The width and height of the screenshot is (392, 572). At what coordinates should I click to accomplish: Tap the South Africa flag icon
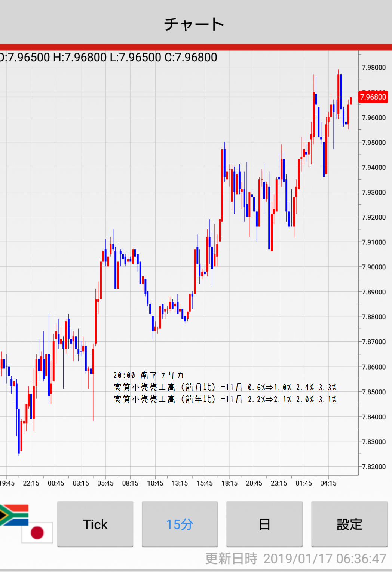click(14, 515)
